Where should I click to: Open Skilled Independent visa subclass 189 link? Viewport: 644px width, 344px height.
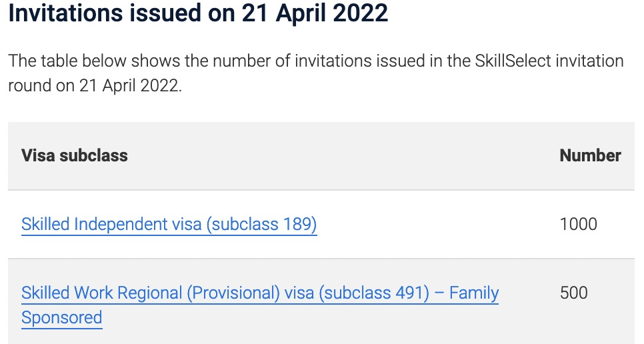click(x=169, y=224)
